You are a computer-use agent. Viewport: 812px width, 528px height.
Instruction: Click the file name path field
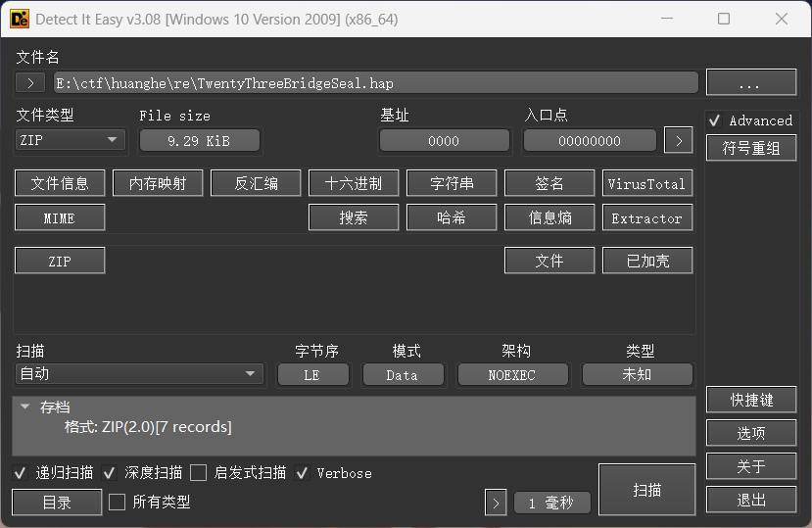376,83
